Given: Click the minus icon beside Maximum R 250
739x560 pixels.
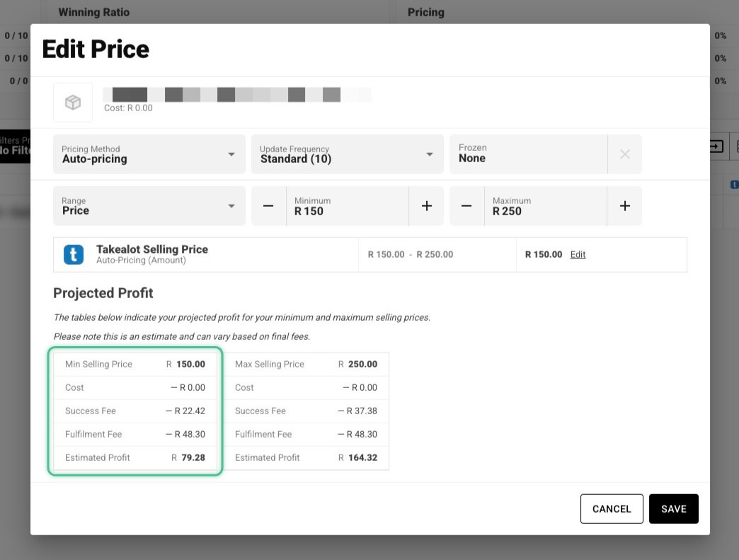Looking at the screenshot, I should point(466,205).
